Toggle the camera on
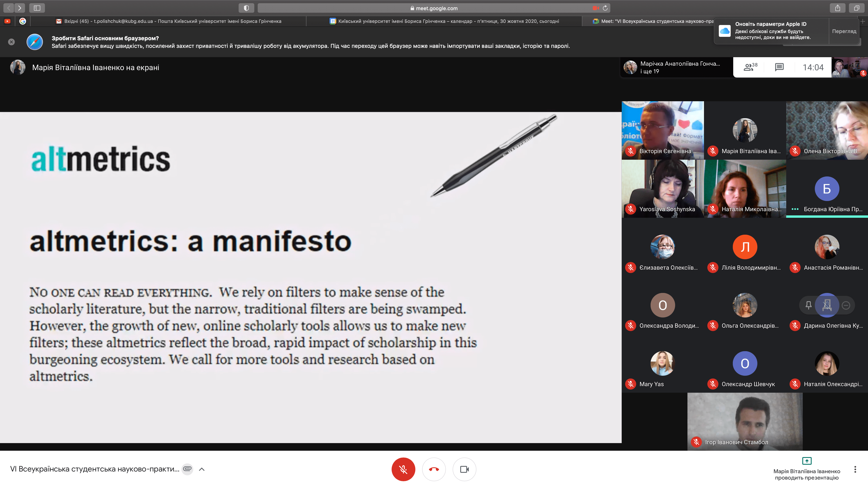The image size is (868, 488). pyautogui.click(x=464, y=469)
